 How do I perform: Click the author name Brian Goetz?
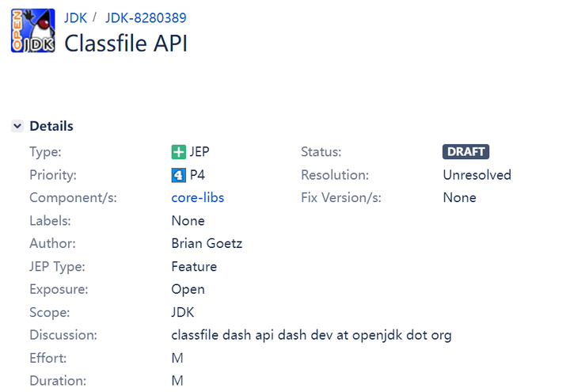pyautogui.click(x=207, y=244)
